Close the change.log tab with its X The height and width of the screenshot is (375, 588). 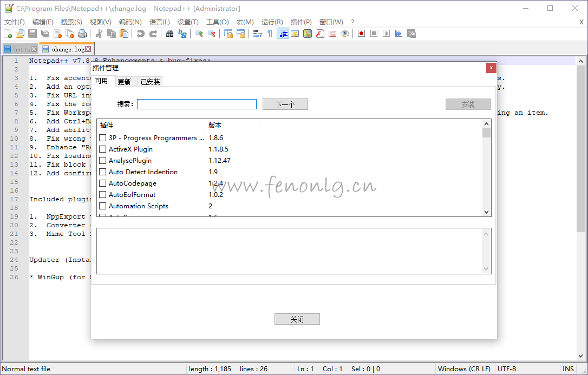(x=88, y=49)
